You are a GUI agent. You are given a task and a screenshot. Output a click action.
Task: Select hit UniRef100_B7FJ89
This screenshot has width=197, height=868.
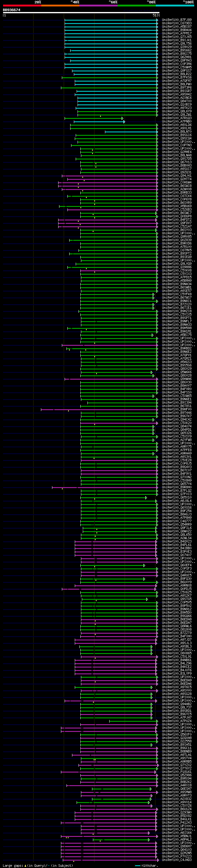177,20
